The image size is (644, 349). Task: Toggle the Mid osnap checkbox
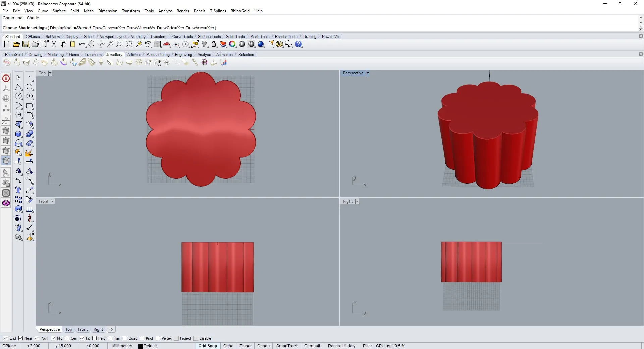tap(53, 338)
